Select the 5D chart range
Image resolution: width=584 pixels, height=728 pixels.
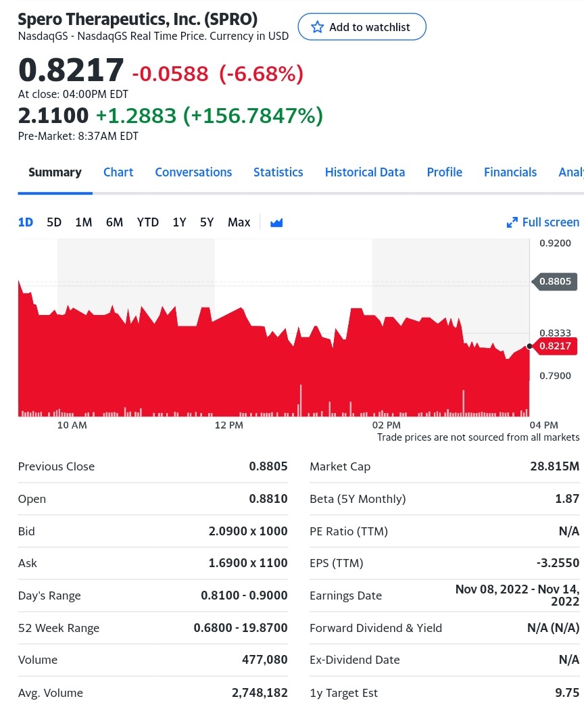54,222
